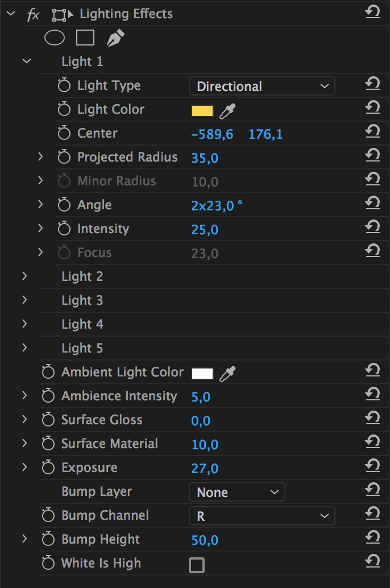Reset the Lighting Effects effect
Screen dimensions: 390x588
(x=372, y=12)
